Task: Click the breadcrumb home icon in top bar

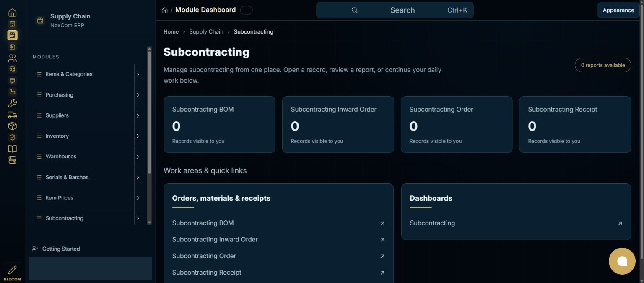Action: coord(165,10)
